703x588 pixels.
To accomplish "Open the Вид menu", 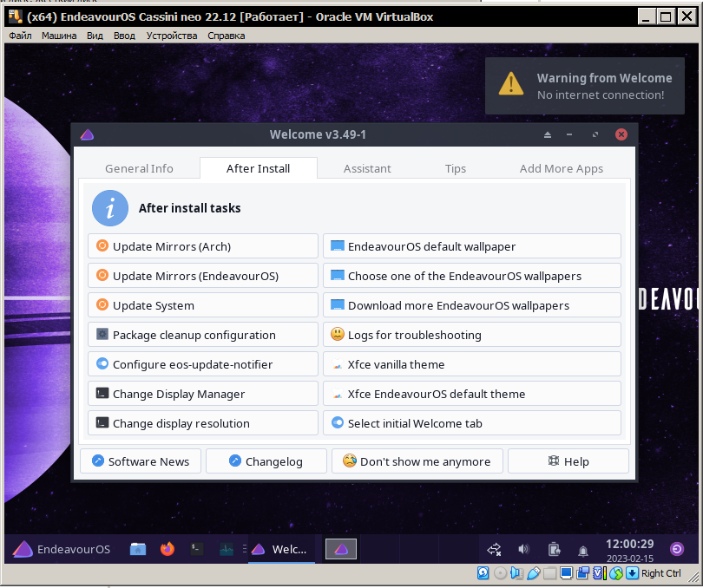I will pyautogui.click(x=95, y=36).
